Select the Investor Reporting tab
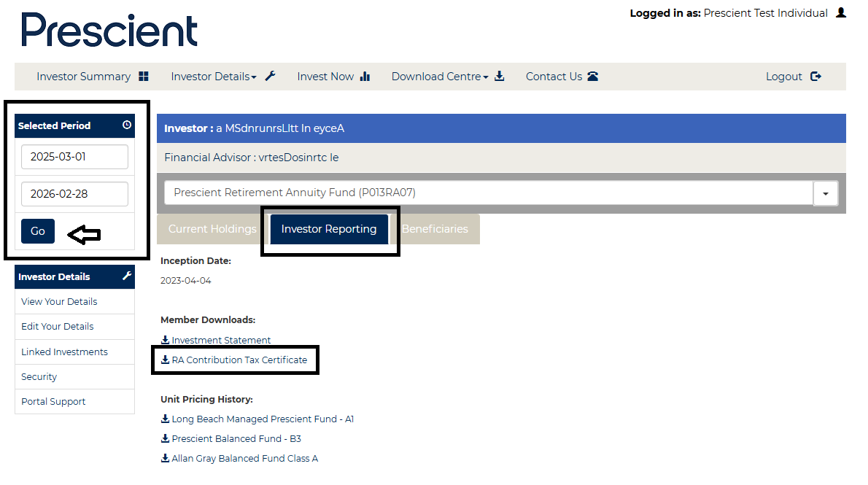Screen dimensions: 868x485 329,229
